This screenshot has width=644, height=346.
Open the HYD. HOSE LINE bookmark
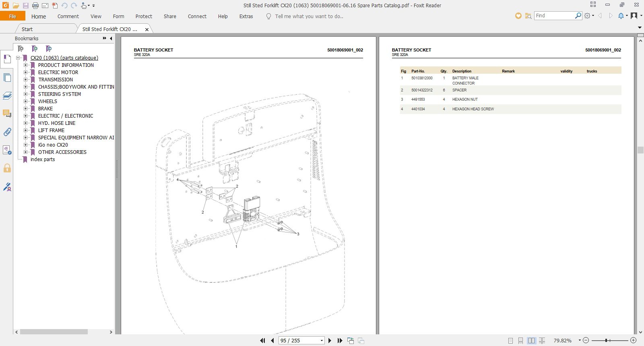pyautogui.click(x=57, y=123)
